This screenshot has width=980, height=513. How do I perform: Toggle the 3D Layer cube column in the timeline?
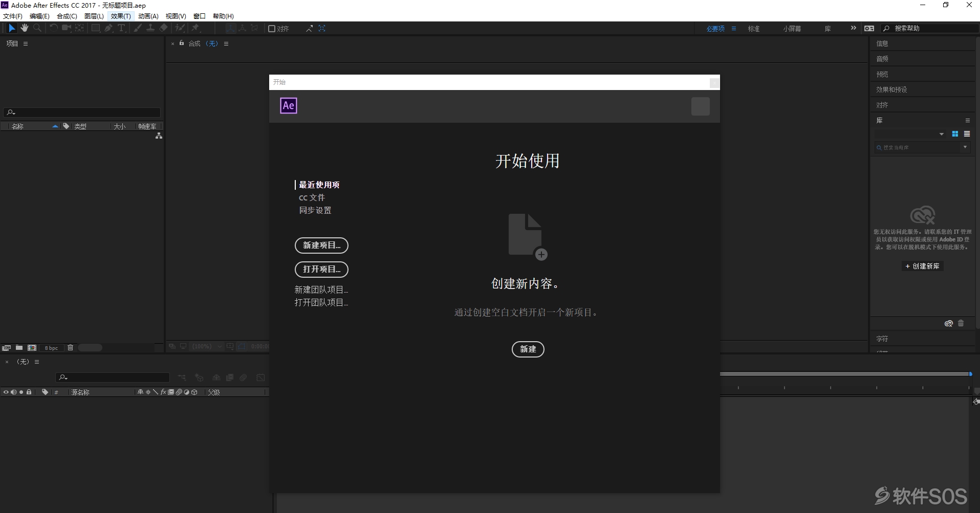pos(194,392)
